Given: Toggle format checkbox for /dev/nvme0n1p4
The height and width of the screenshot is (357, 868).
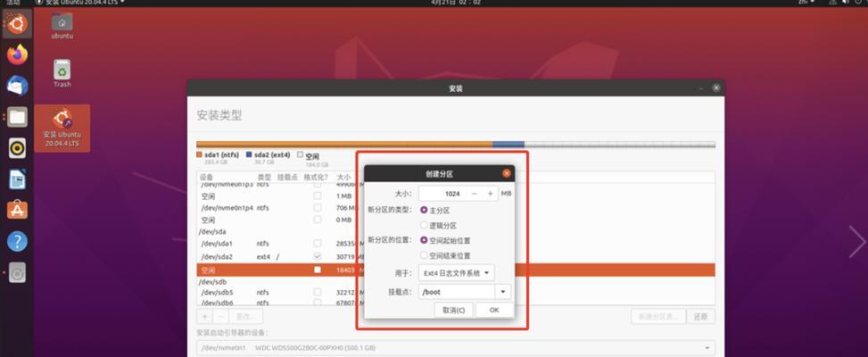Looking at the screenshot, I should tap(318, 208).
